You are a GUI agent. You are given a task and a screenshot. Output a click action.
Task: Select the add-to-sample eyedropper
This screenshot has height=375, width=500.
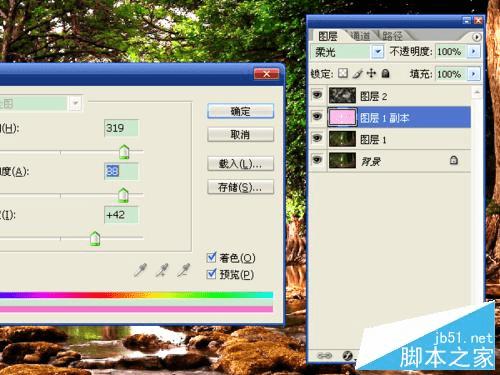coord(162,270)
